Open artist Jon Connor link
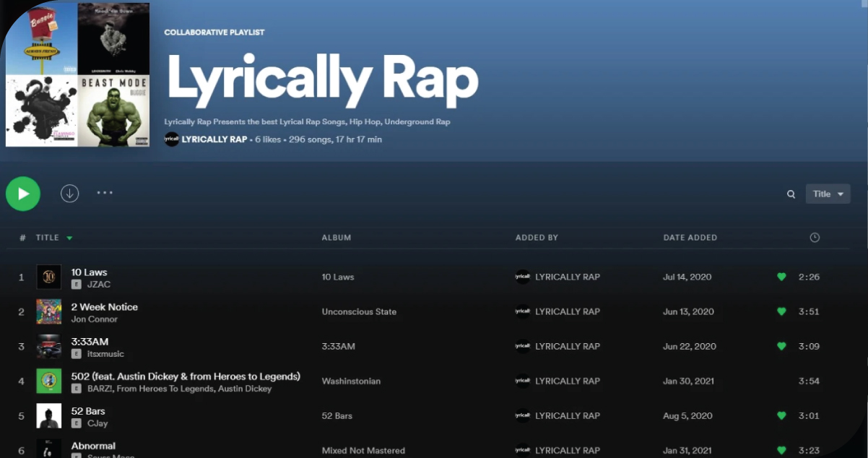 (x=94, y=319)
